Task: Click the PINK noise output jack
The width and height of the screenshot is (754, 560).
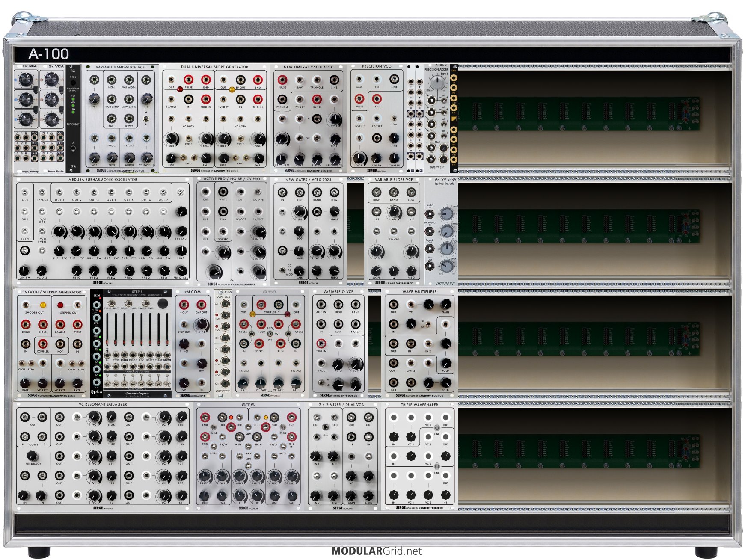Action: pyautogui.click(x=223, y=211)
